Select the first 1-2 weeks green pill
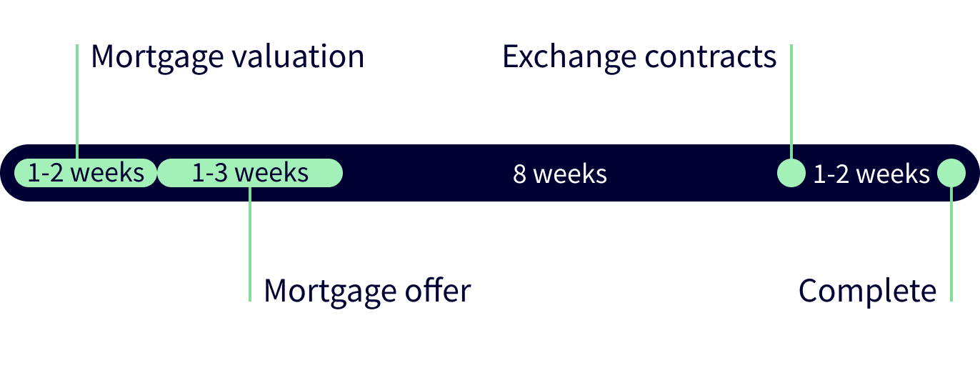980x373 pixels. click(x=86, y=173)
